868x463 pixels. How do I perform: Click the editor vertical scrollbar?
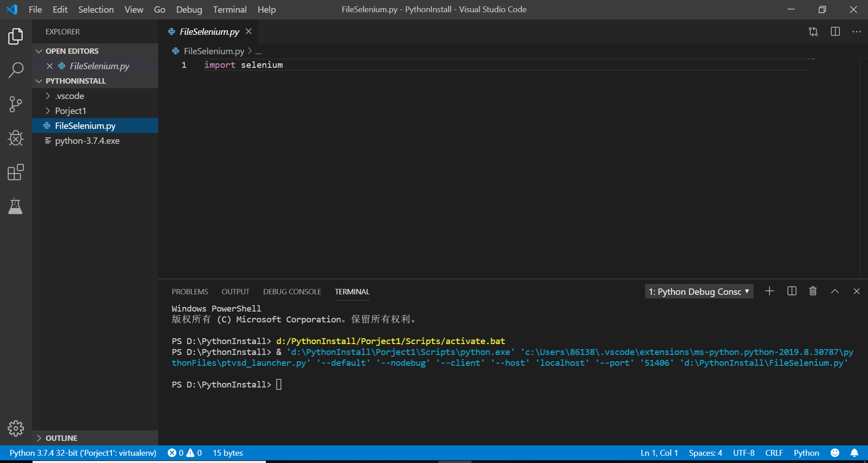(863, 168)
